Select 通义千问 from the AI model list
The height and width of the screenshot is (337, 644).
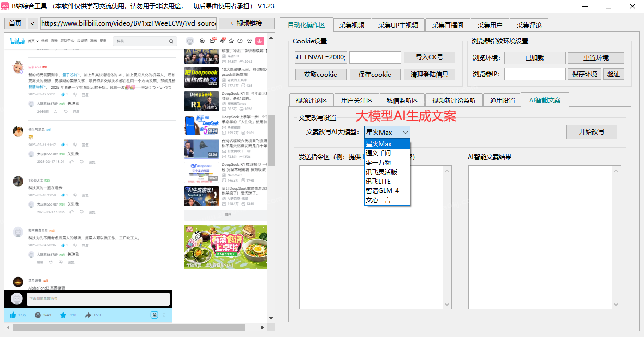click(381, 153)
